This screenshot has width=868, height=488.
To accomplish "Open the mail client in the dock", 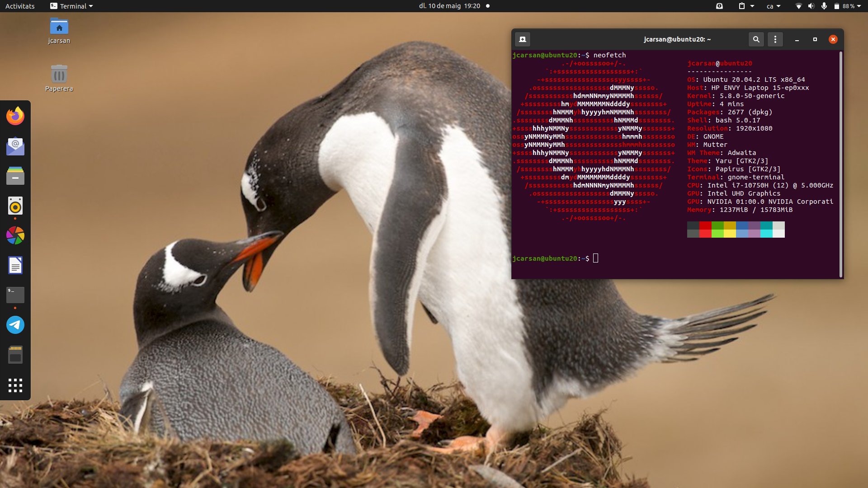I will pos(15,146).
